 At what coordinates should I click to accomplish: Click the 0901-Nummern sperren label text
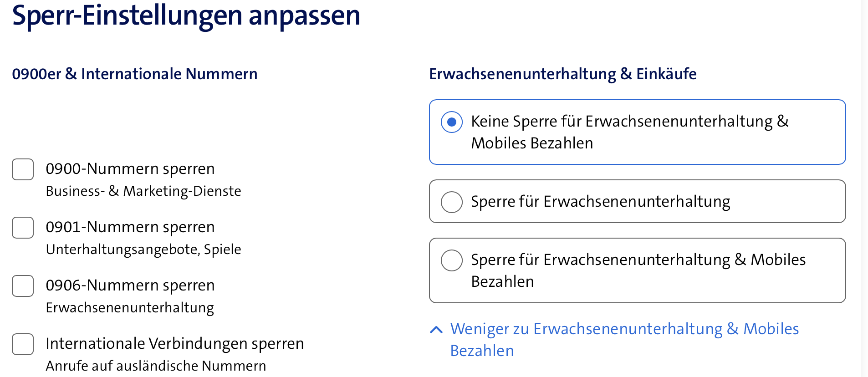tap(130, 227)
